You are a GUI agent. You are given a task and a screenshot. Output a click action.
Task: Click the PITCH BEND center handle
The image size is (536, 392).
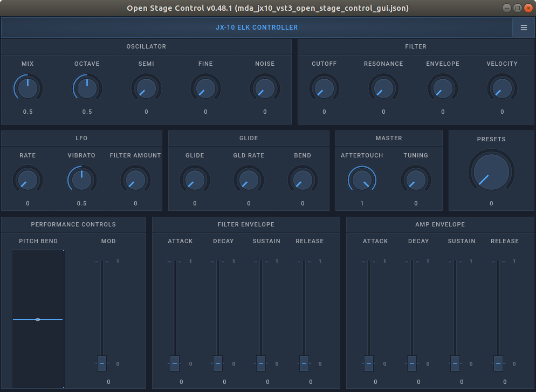[x=38, y=319]
